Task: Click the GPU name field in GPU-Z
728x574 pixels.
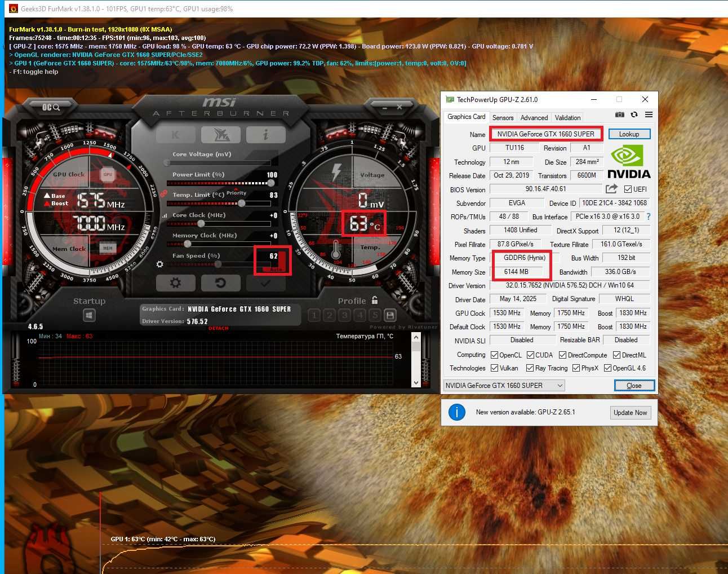Action: coord(545,134)
